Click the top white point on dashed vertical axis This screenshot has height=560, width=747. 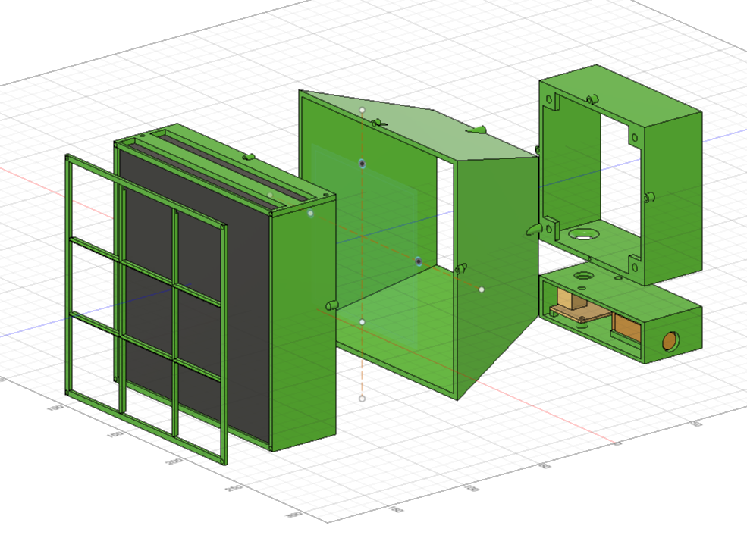[x=362, y=110]
